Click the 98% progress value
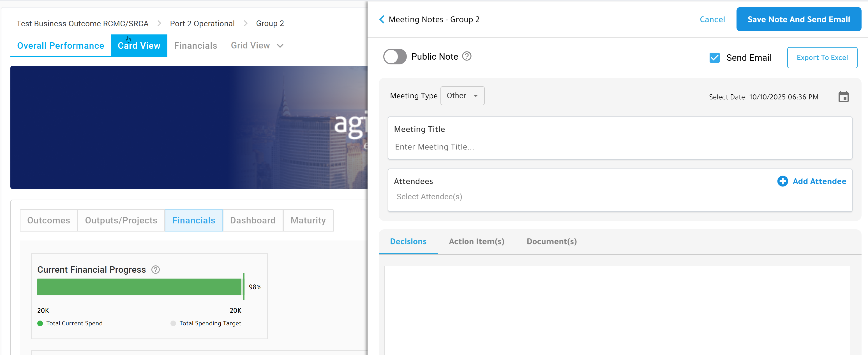The image size is (868, 355). click(255, 287)
